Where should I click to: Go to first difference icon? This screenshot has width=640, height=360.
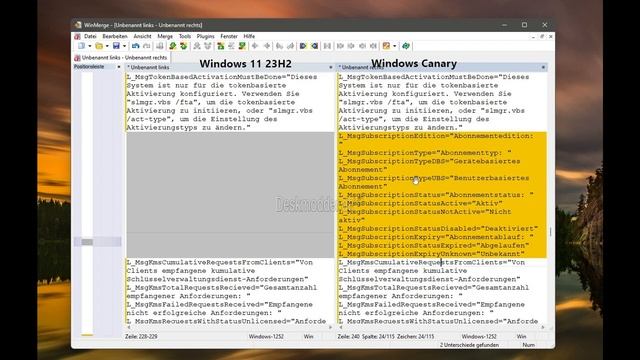point(221,46)
